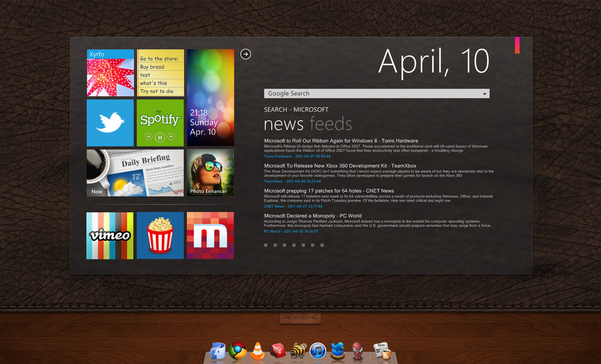The image size is (601, 364).
Task: Click the pink-orange gradient color bar
Action: click(517, 45)
